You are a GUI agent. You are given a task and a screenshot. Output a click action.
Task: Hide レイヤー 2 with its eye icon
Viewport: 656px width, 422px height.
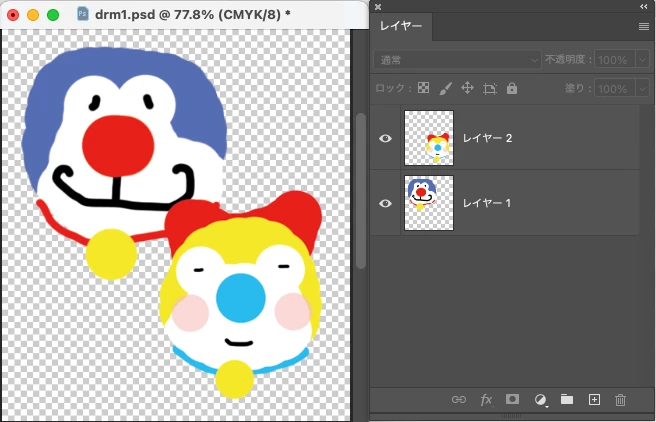[385, 138]
